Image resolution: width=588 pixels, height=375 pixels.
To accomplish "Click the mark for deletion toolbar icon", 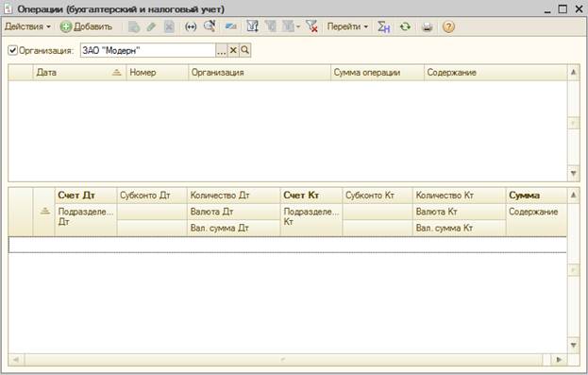I will click(169, 26).
